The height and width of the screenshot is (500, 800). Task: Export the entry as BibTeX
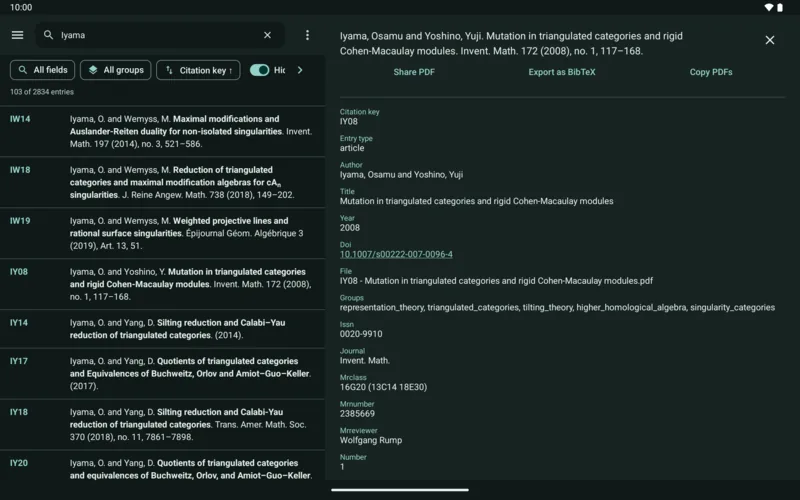click(562, 72)
